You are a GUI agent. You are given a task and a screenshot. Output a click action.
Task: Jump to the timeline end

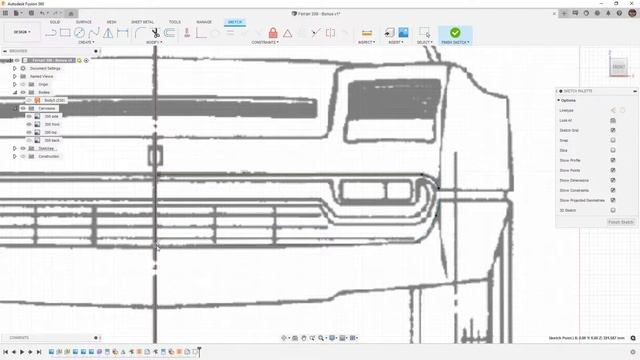[x=39, y=352]
